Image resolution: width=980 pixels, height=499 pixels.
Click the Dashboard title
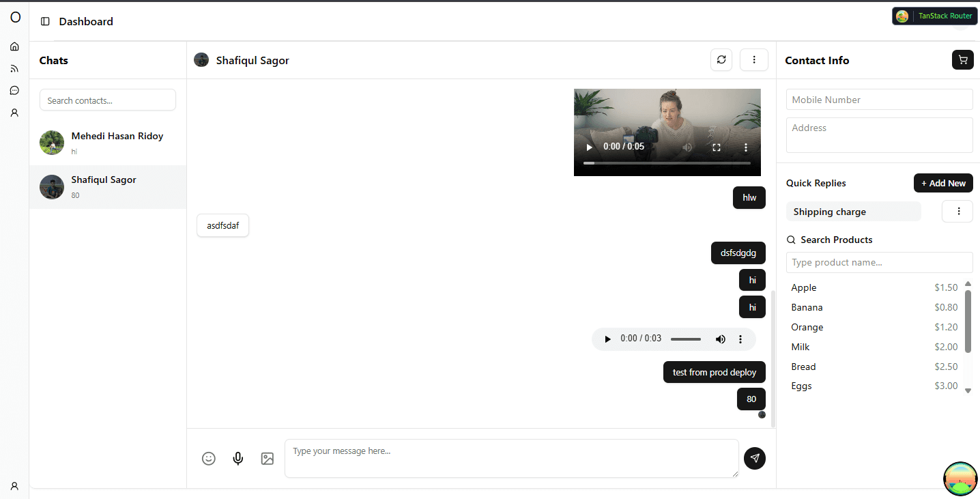[86, 21]
